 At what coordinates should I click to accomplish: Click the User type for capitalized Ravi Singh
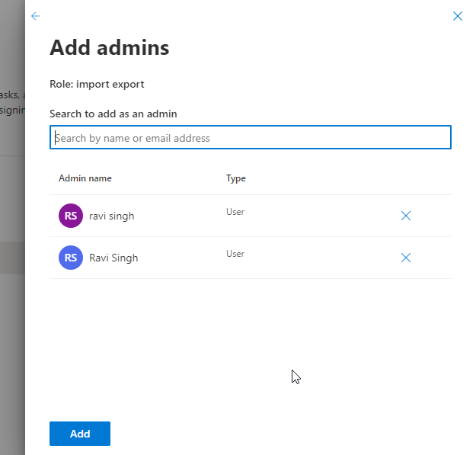(235, 254)
